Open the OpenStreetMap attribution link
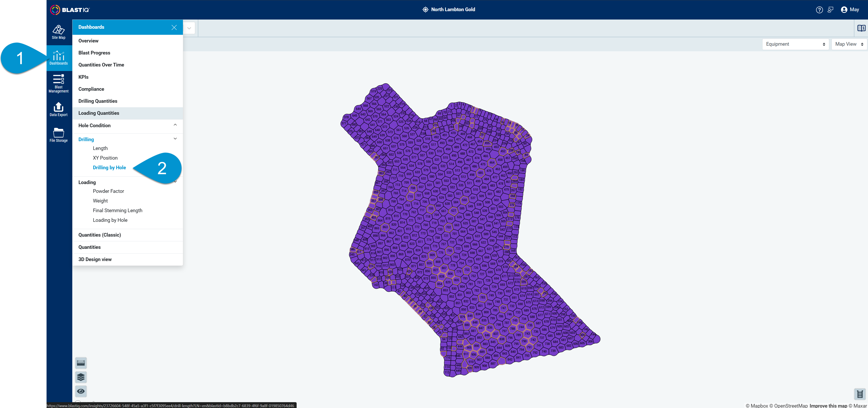The width and height of the screenshot is (868, 408). (x=788, y=406)
